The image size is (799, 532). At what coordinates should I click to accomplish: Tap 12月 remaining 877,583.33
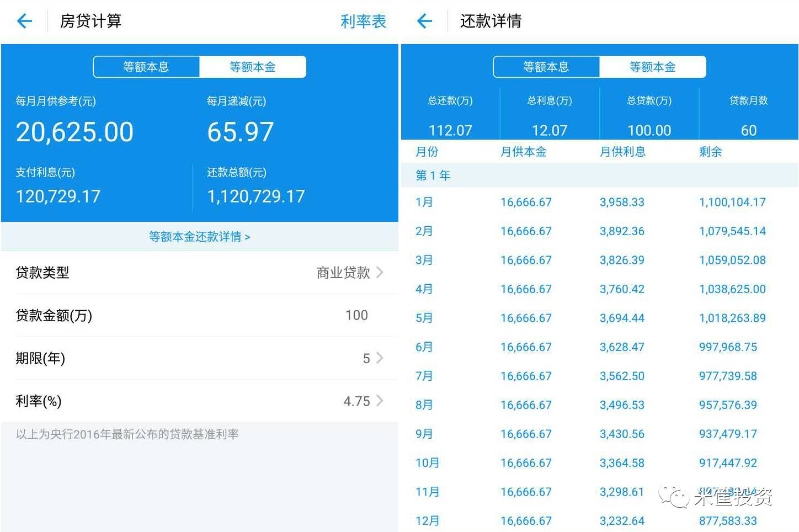pos(728,521)
